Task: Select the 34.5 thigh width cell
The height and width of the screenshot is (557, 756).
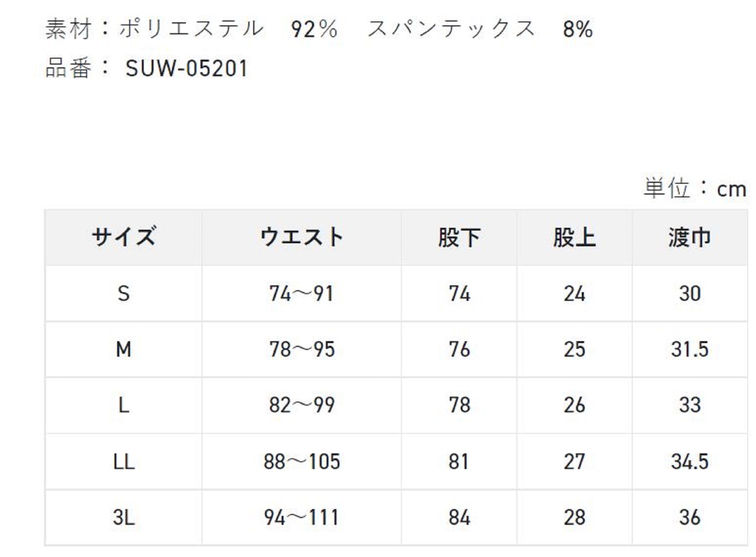Action: coord(690,461)
